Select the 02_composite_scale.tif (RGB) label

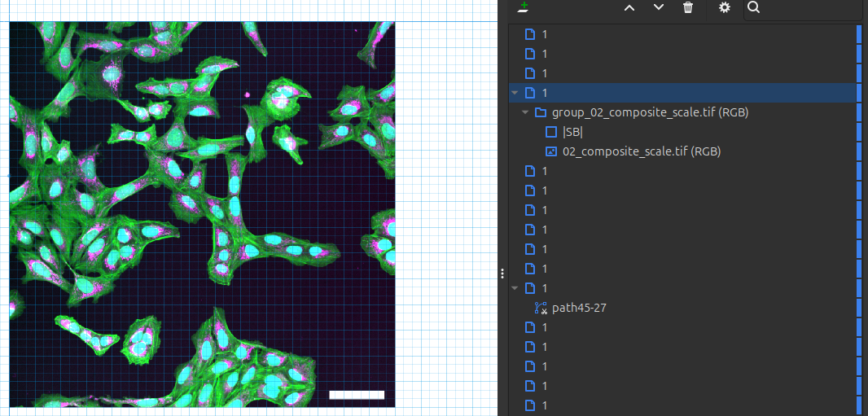click(641, 151)
